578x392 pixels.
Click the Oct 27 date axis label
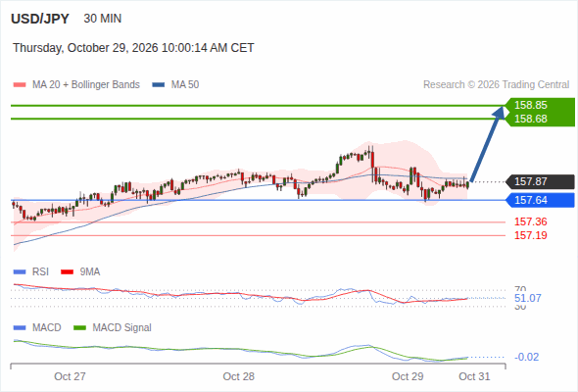(x=70, y=376)
